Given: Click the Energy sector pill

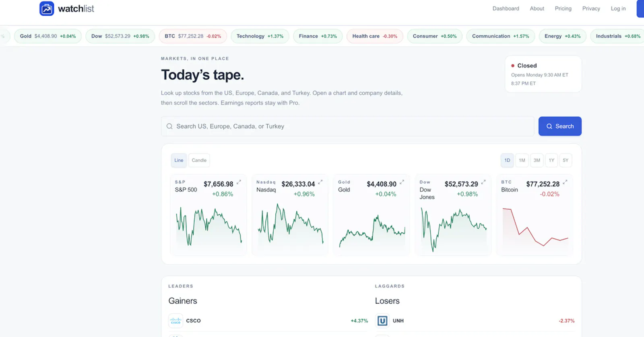Looking at the screenshot, I should (x=563, y=36).
